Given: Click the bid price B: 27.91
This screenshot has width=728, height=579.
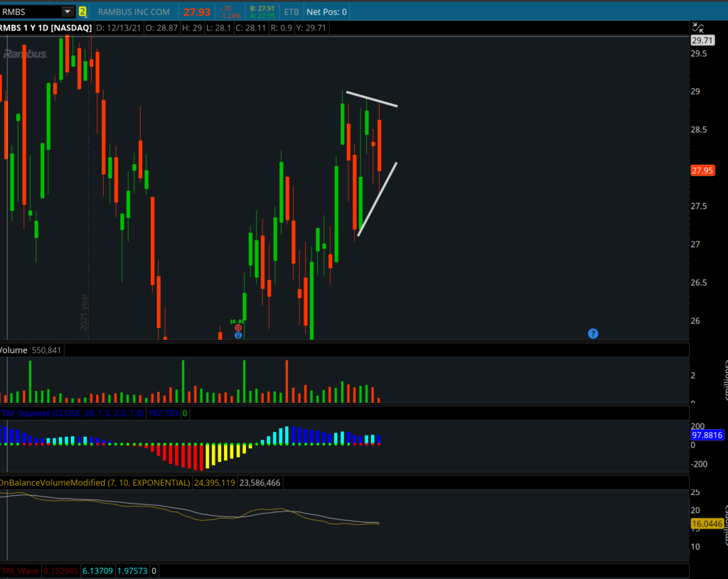Looking at the screenshot, I should tap(262, 9).
